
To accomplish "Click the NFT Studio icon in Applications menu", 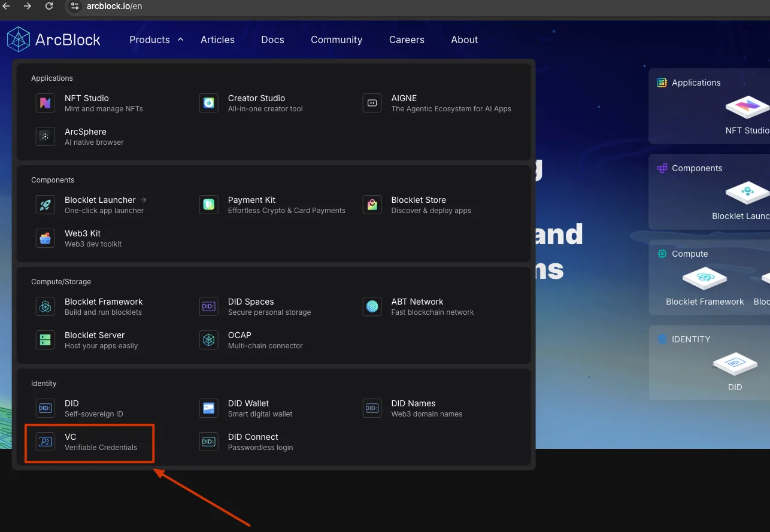I will (x=45, y=103).
